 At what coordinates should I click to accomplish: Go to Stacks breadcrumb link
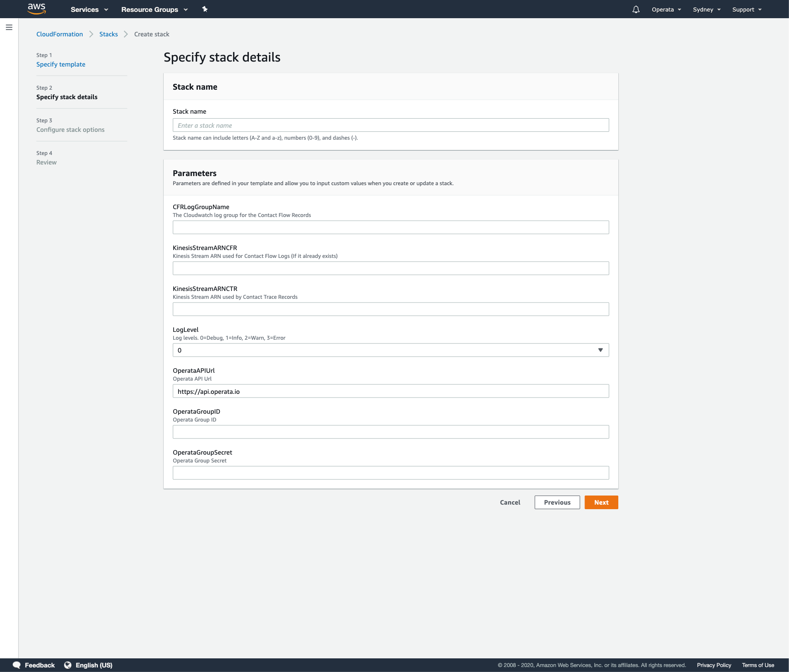[108, 34]
